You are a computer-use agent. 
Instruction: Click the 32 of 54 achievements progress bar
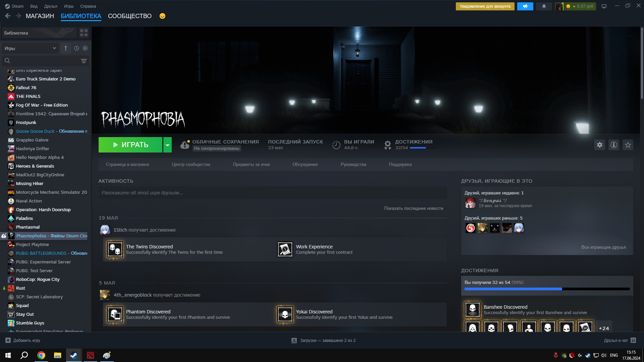coord(547,289)
